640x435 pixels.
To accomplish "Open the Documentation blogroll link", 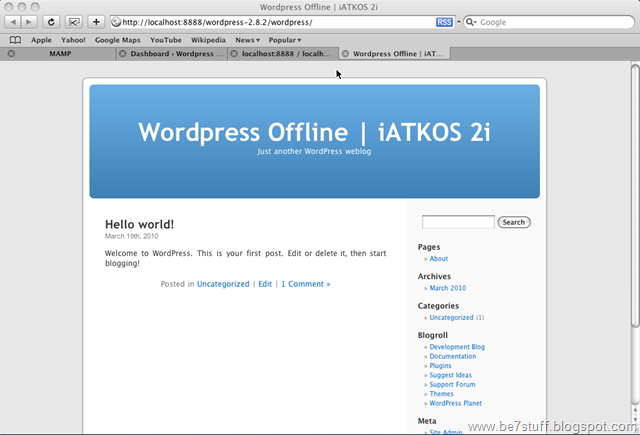I will coord(453,356).
